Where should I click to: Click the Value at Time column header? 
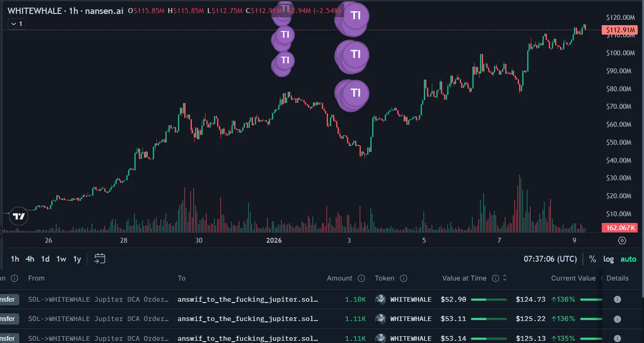(464, 278)
